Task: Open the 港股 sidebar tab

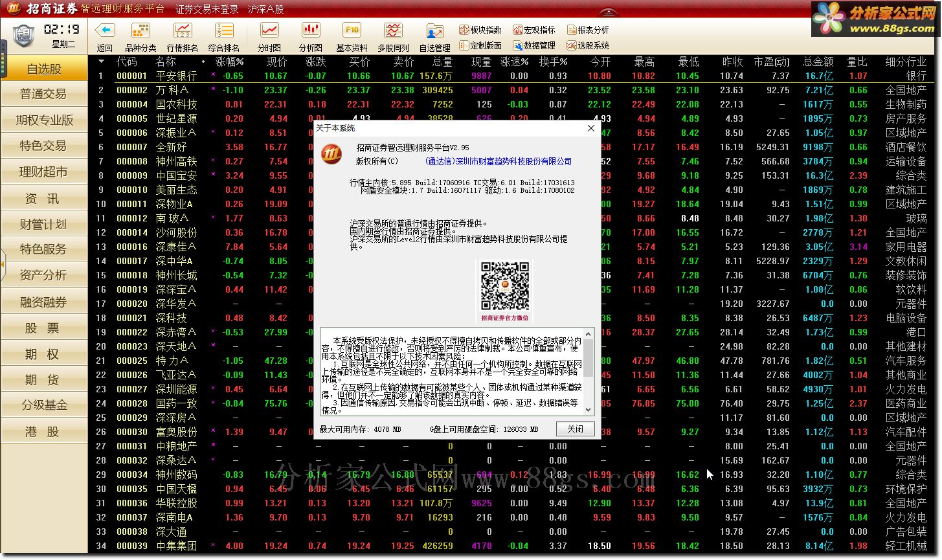Action: pos(44,431)
